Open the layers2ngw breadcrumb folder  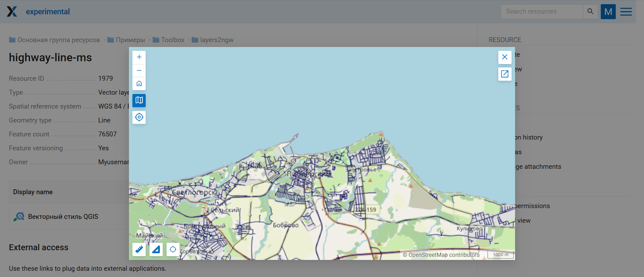[x=216, y=40]
